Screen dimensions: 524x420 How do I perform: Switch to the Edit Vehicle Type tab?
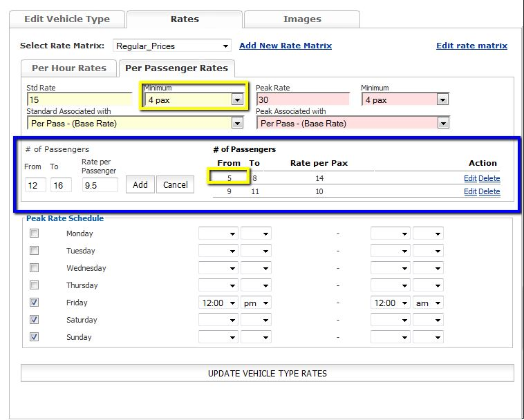click(x=67, y=19)
